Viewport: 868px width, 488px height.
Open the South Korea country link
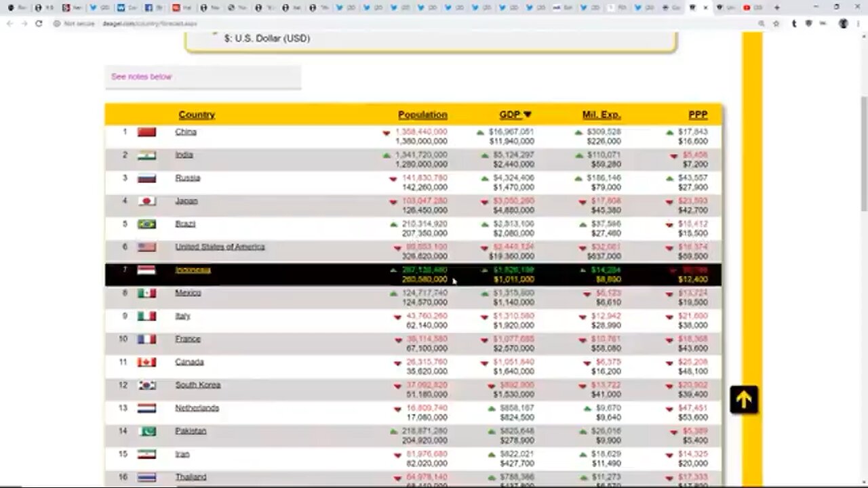click(197, 385)
